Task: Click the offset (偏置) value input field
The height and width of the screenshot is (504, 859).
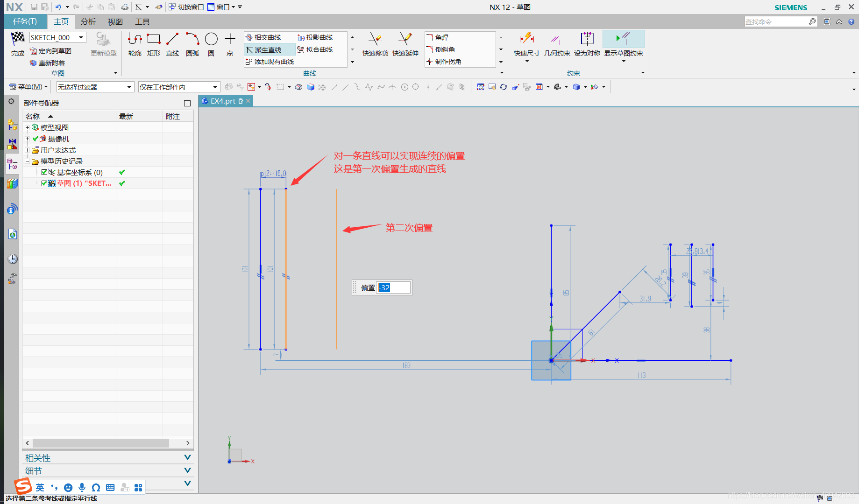Action: [x=394, y=287]
